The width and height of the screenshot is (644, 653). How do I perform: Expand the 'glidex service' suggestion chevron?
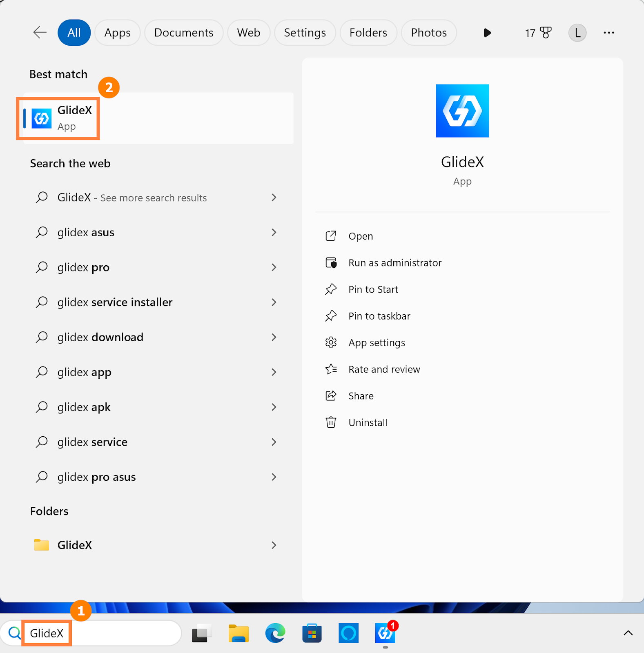click(x=274, y=442)
